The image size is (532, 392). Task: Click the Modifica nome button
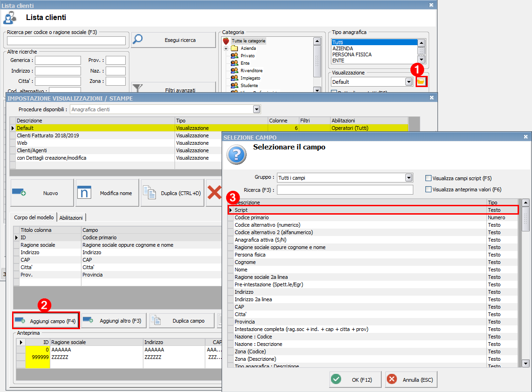pos(107,193)
